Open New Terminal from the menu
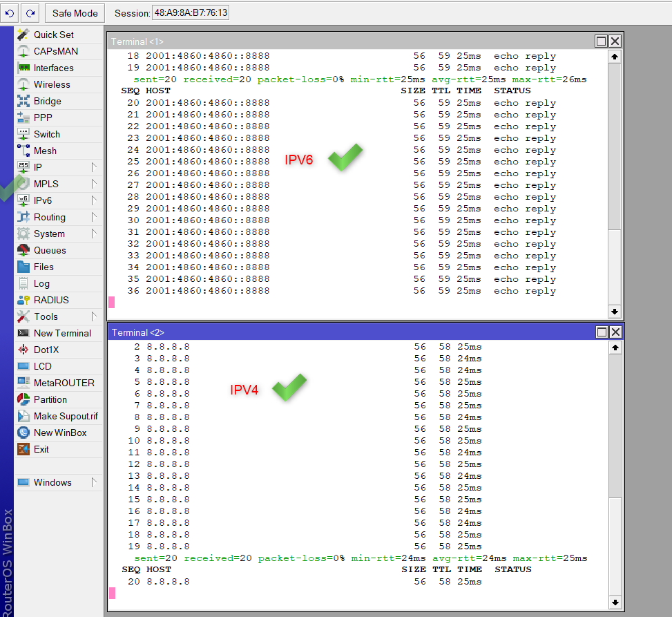672x617 pixels. pos(62,333)
